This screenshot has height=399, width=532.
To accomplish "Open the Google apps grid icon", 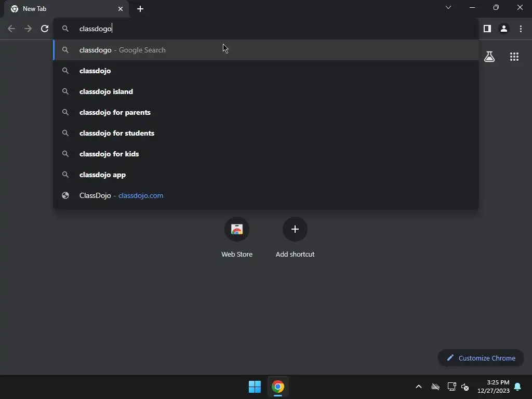I will 514,57.
